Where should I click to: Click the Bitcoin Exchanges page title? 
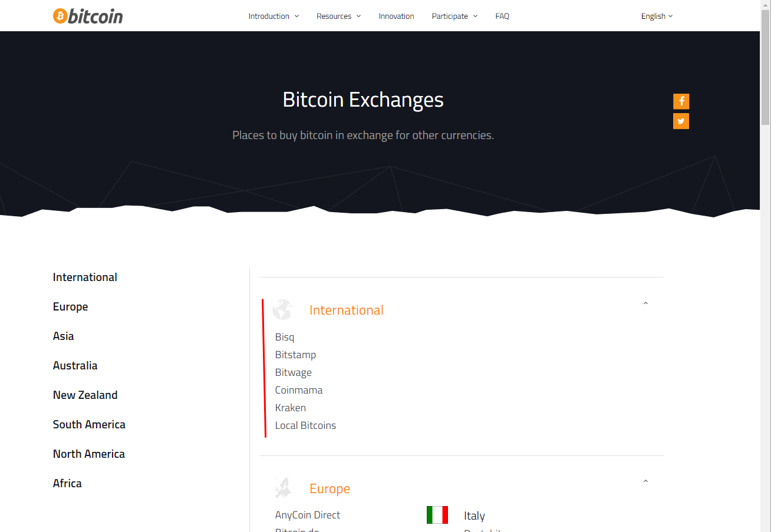[363, 99]
